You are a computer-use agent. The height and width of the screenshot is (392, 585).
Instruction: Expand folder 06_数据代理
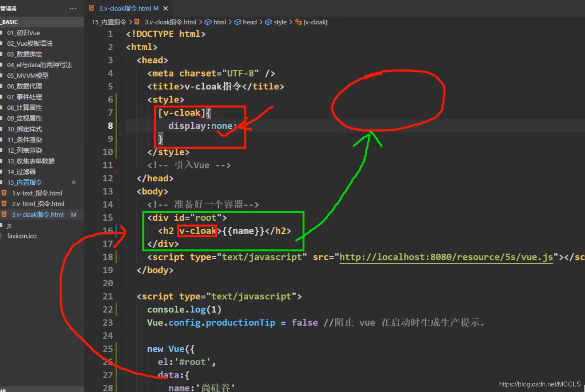(24, 86)
